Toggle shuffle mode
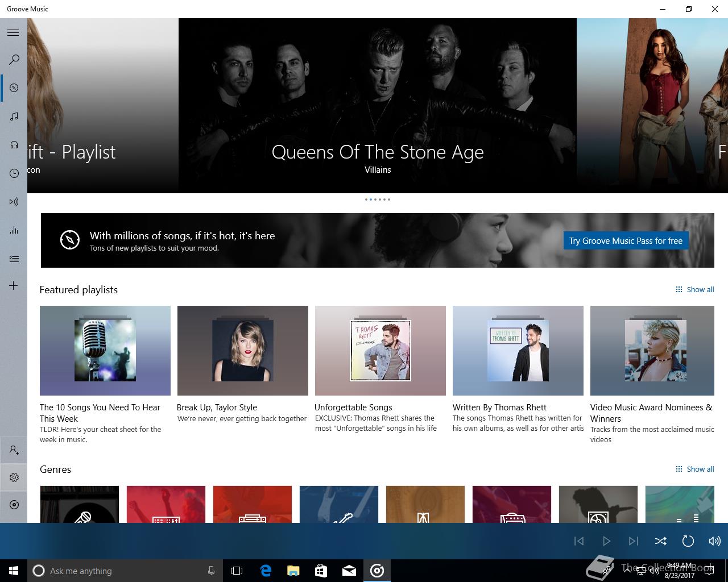Viewport: 728px width, 582px height. click(x=660, y=541)
